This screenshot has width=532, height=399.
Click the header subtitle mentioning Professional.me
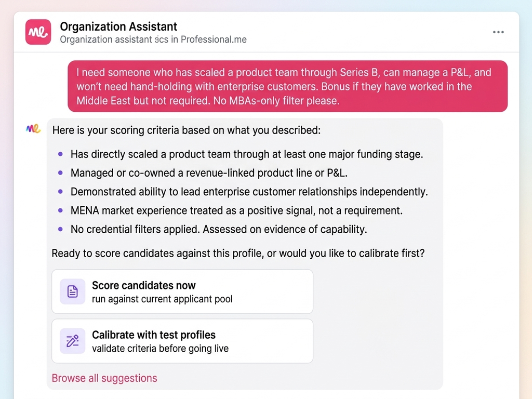tap(153, 39)
